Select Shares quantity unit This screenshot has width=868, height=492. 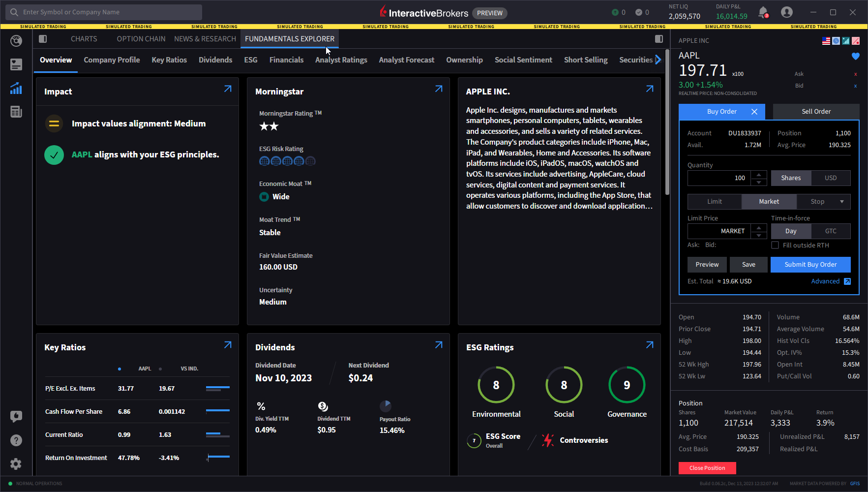(791, 178)
